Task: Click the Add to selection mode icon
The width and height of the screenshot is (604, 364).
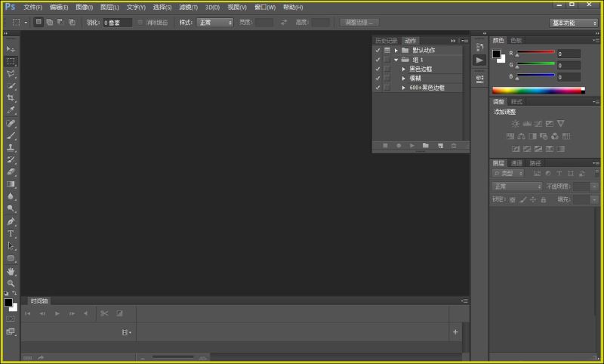Action: [50, 23]
